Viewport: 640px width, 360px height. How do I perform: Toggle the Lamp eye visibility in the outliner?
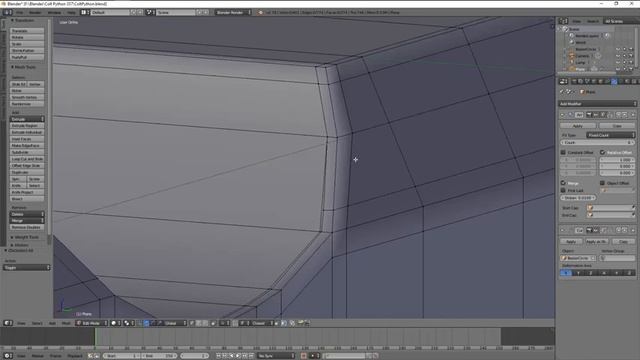pos(618,62)
